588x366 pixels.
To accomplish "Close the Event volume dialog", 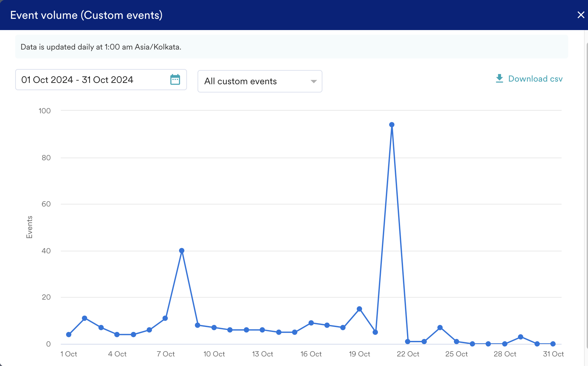I will coord(581,15).
